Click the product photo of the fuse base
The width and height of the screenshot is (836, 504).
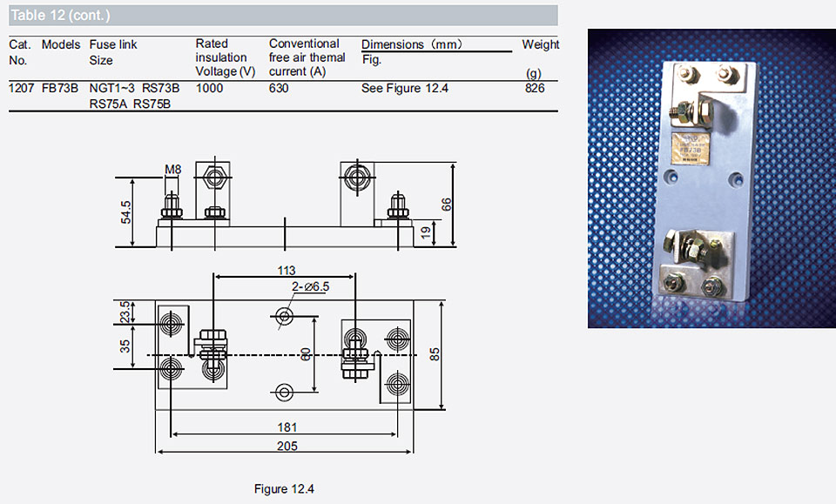tap(711, 178)
